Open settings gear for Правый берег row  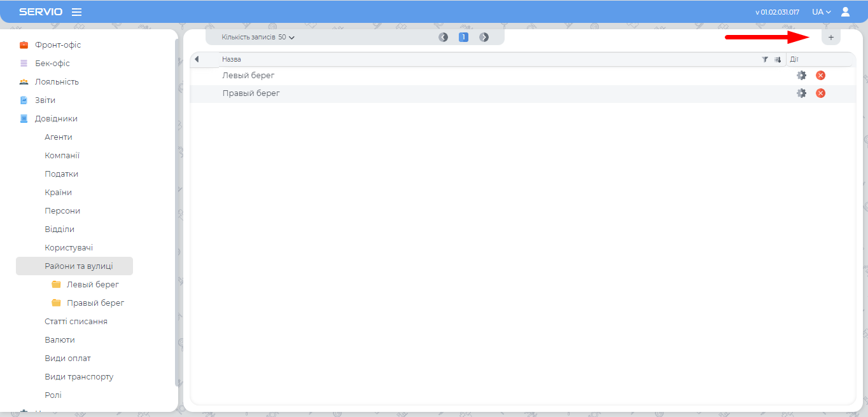click(x=801, y=93)
